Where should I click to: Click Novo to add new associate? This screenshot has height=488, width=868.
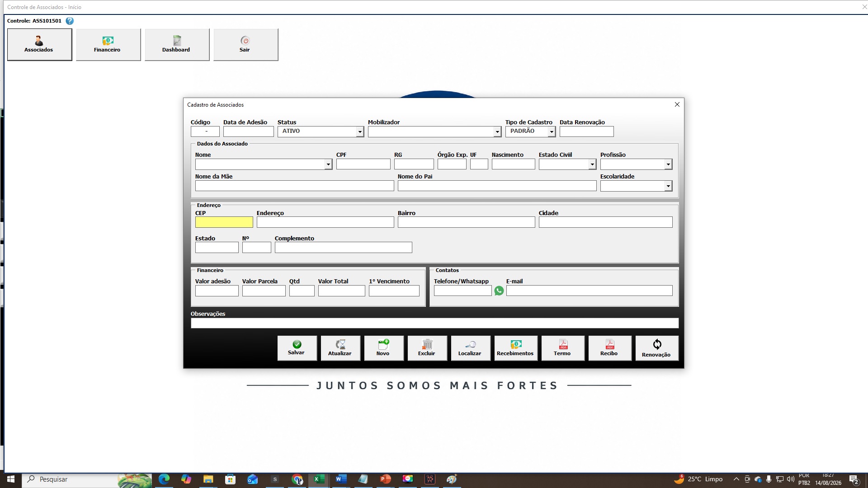[384, 348]
